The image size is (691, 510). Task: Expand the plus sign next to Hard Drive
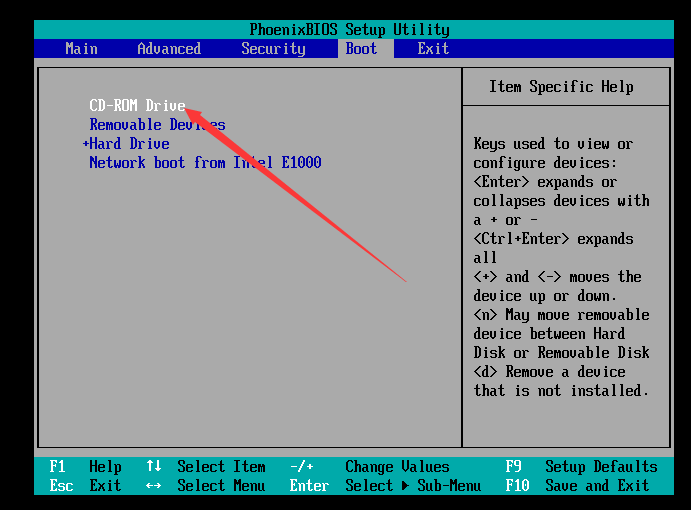pyautogui.click(x=85, y=144)
